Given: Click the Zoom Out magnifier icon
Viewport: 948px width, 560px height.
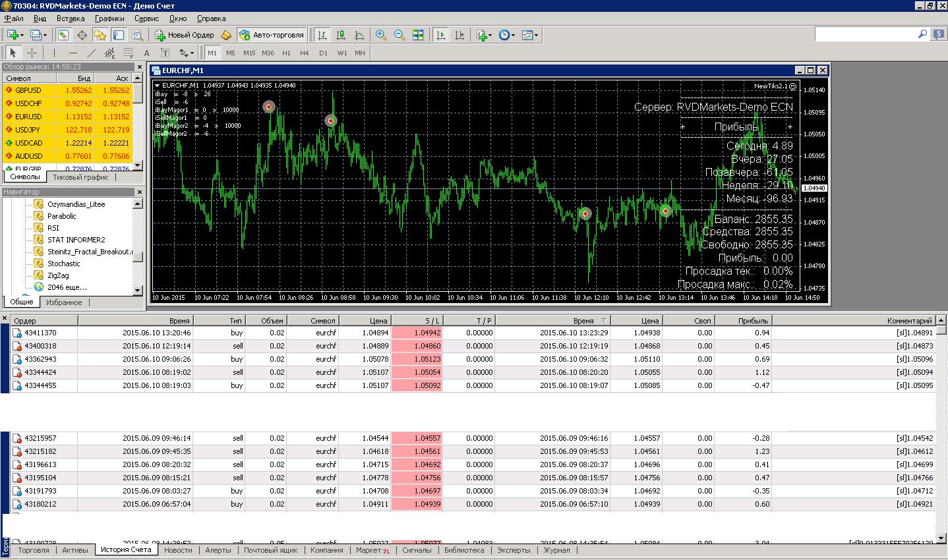Looking at the screenshot, I should pyautogui.click(x=400, y=35).
